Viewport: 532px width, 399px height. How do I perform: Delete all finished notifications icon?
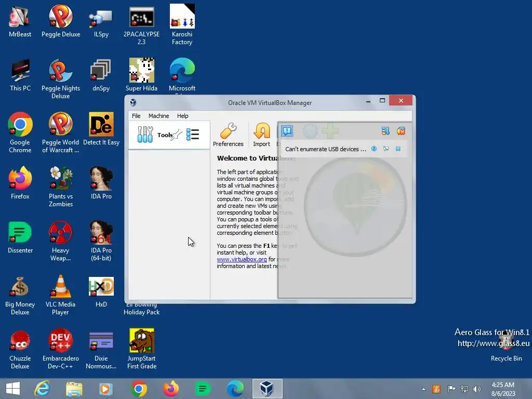(x=401, y=131)
